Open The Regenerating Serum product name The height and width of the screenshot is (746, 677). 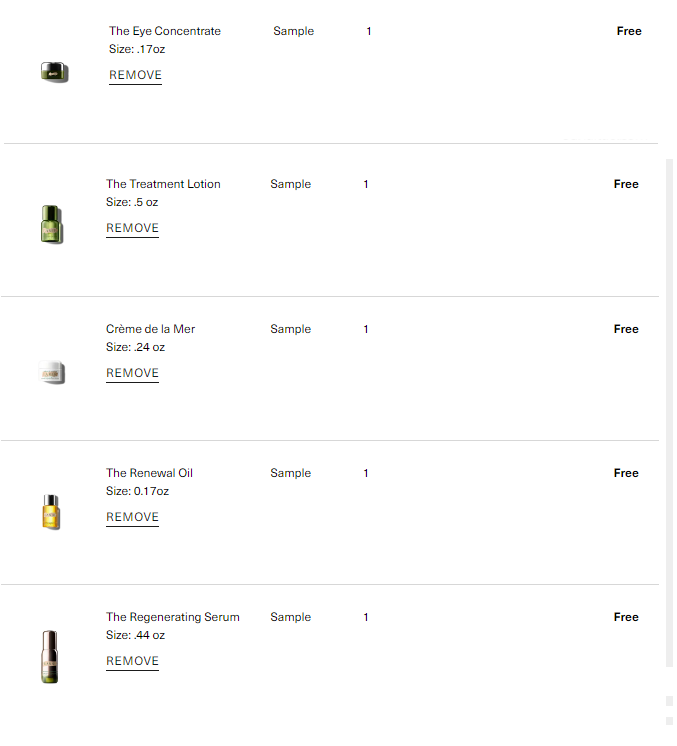[173, 617]
